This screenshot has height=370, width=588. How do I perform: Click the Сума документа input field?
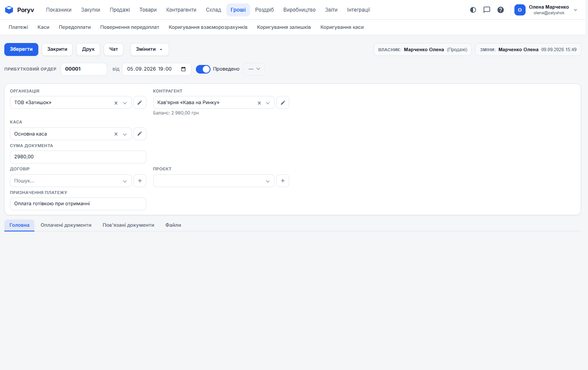pyautogui.click(x=78, y=157)
